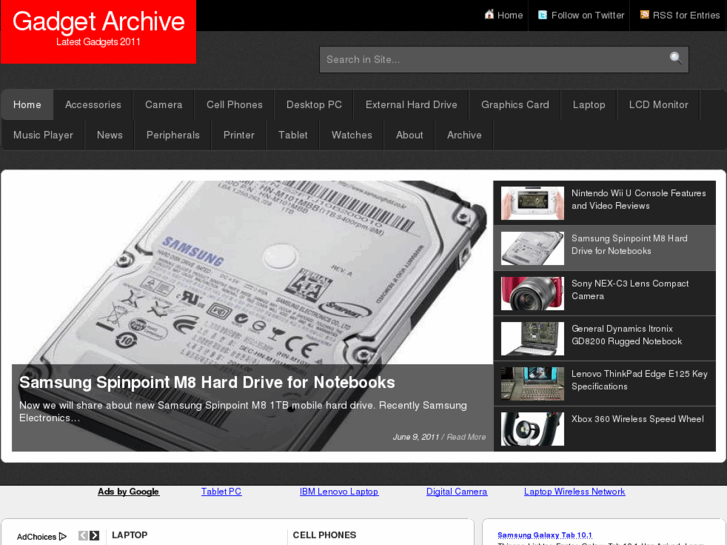The image size is (727, 545).
Task: Open the Gadget Archive logo banner
Action: point(98,32)
